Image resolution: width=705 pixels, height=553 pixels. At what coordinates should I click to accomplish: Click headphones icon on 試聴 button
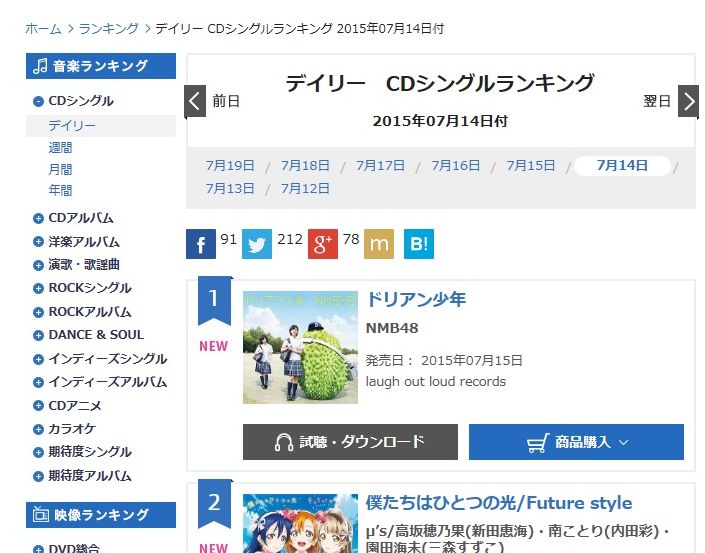[284, 442]
